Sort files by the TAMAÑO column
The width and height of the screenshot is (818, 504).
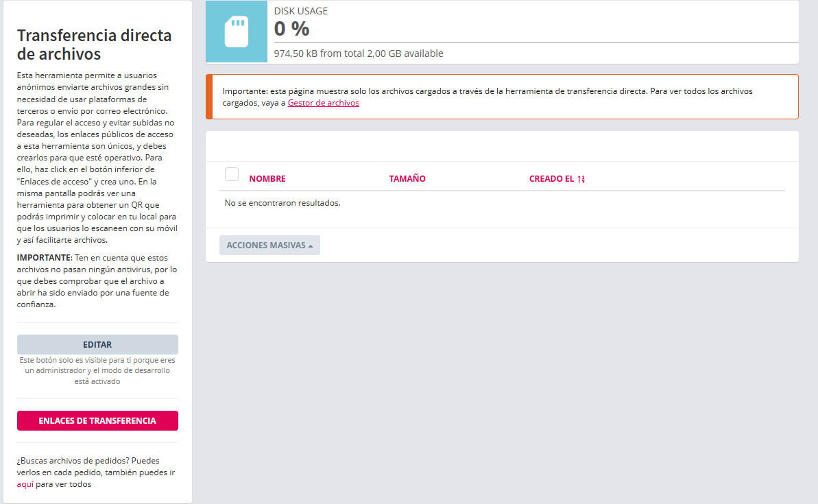click(407, 179)
